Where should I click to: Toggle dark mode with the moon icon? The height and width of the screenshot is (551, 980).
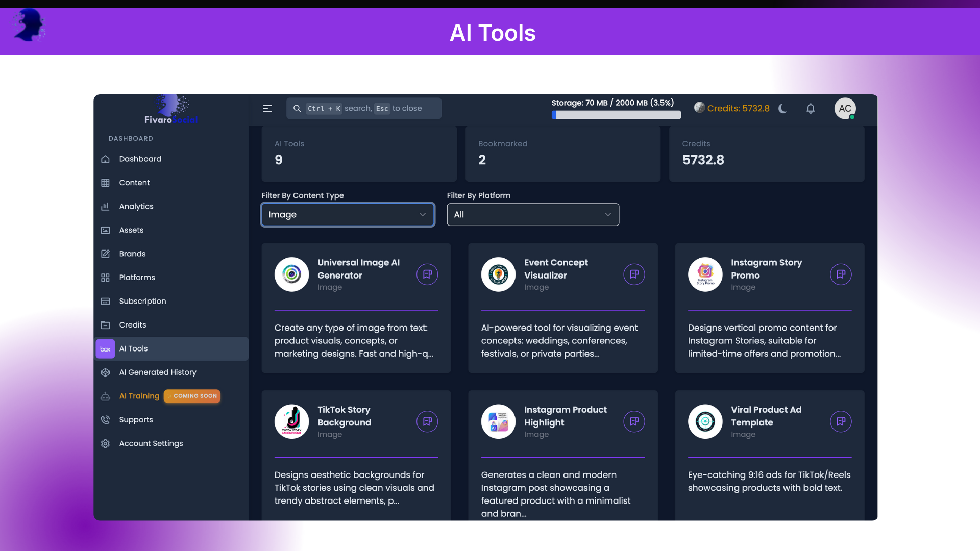[782, 108]
